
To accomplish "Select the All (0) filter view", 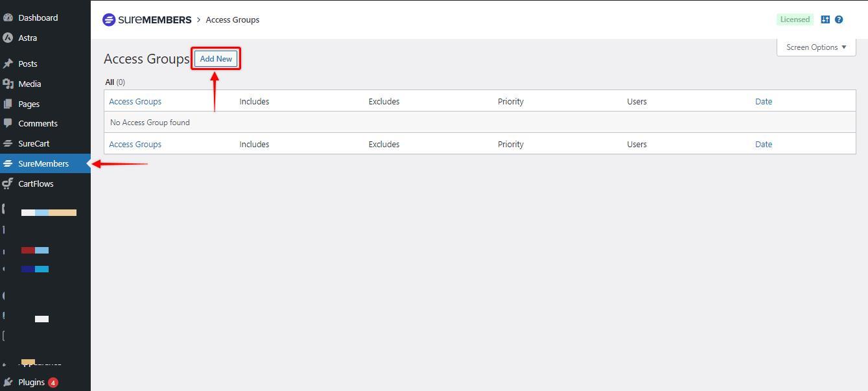I will [x=115, y=82].
